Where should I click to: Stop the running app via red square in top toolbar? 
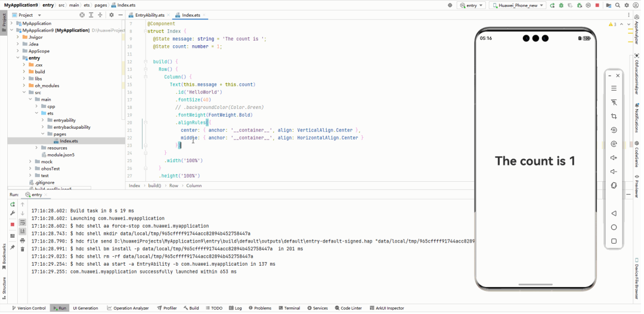[x=597, y=5]
